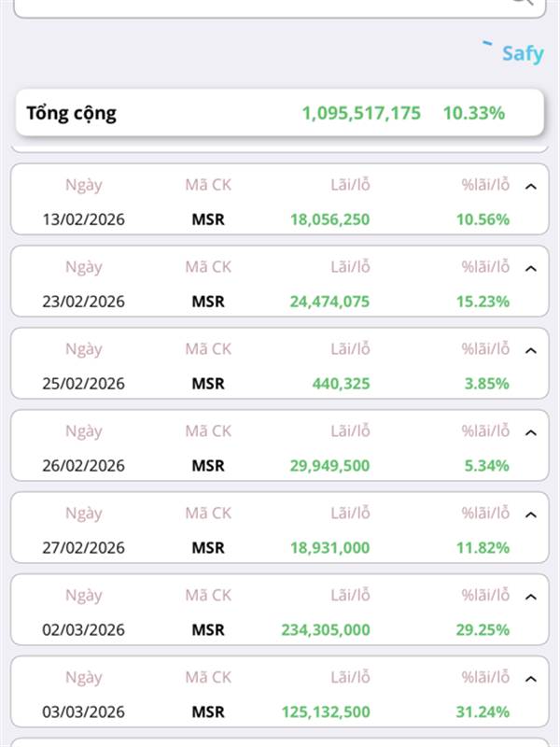Viewport: 560px width, 747px height.
Task: Click the profit value 24,474,075
Action: (x=329, y=302)
